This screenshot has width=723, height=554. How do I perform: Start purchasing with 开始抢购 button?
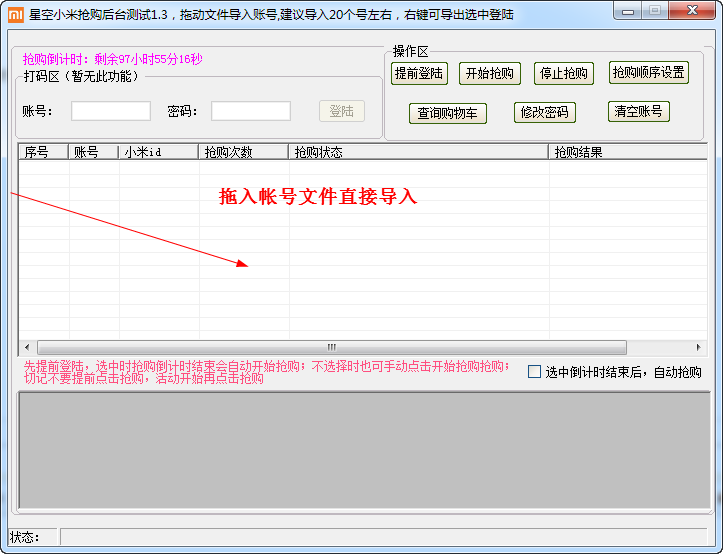[x=490, y=73]
